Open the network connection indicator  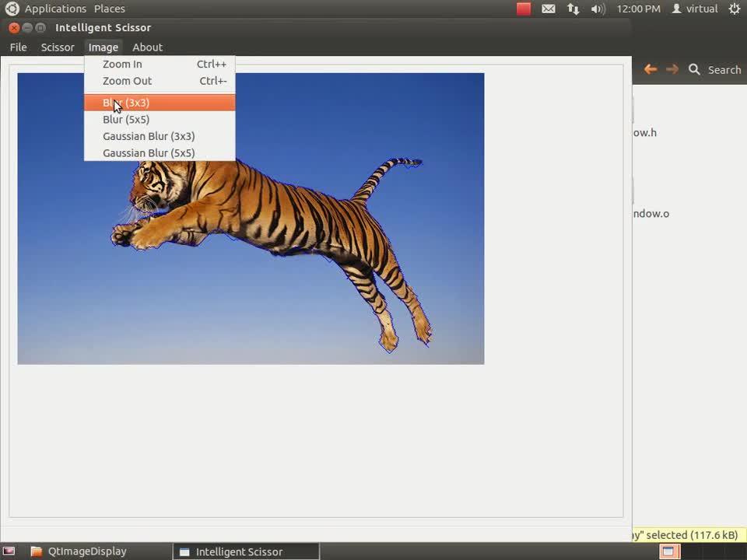pyautogui.click(x=573, y=9)
